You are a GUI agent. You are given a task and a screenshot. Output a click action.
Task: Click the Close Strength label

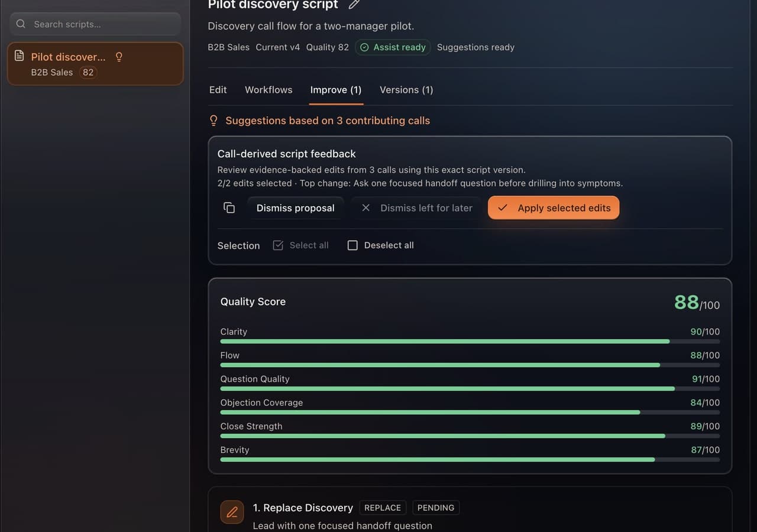(x=251, y=426)
